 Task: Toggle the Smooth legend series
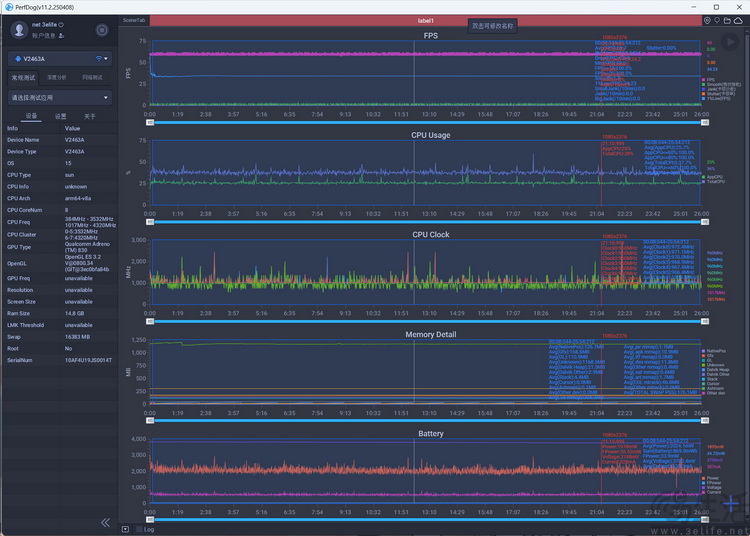coord(721,85)
